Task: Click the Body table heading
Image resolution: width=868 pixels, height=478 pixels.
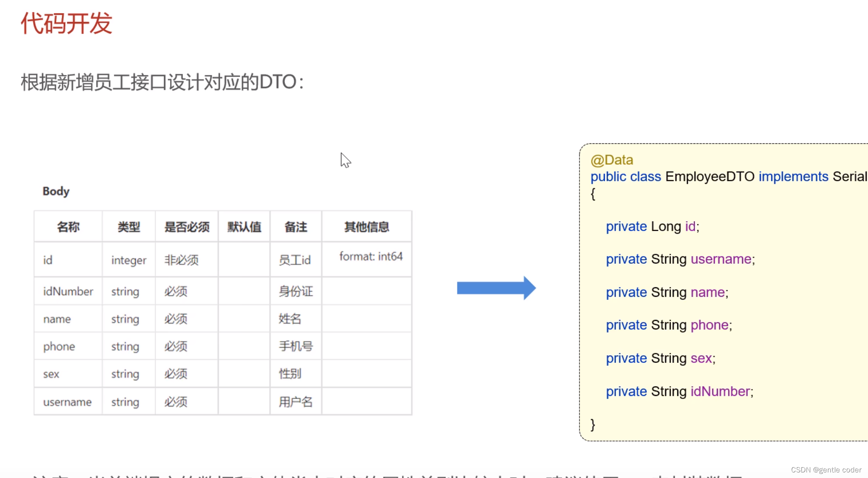Action: [56, 191]
